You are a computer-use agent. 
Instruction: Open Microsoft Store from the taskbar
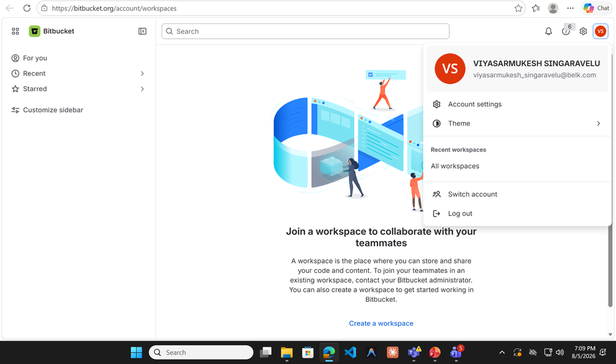[308, 352]
